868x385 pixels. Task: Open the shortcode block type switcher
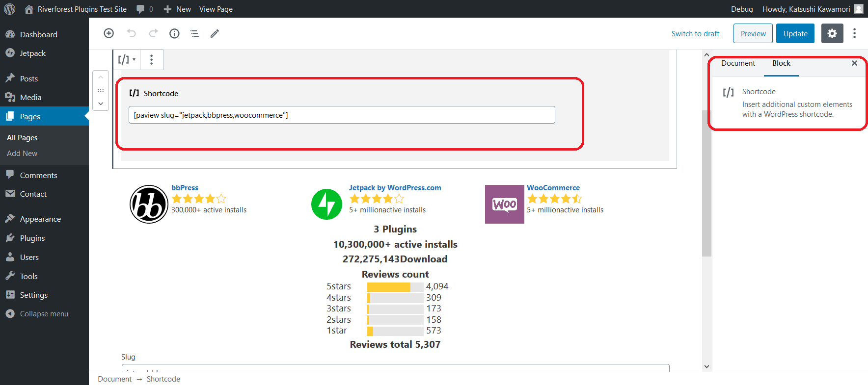pos(127,59)
